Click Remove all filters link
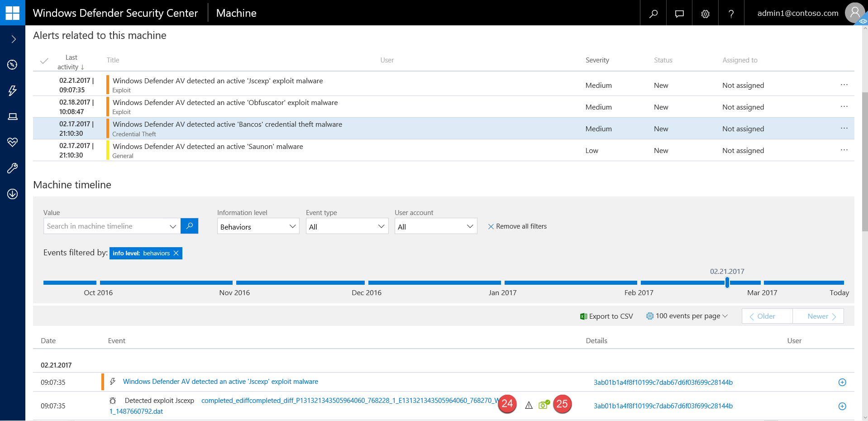 click(517, 226)
